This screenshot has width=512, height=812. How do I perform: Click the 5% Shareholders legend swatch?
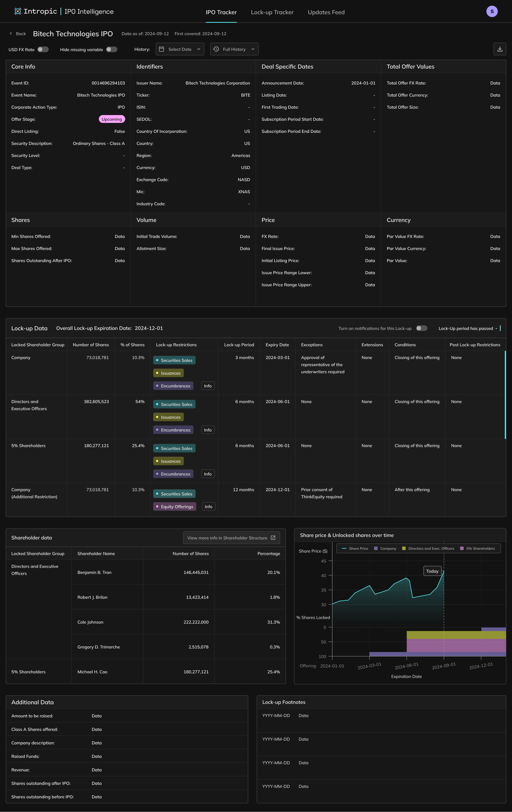coord(462,549)
